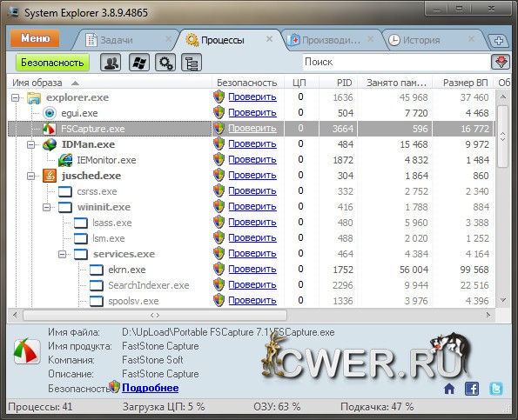Image resolution: width=518 pixels, height=420 pixels.
Task: Click the horizontal scrollbar thumb
Action: pyautogui.click(x=155, y=316)
